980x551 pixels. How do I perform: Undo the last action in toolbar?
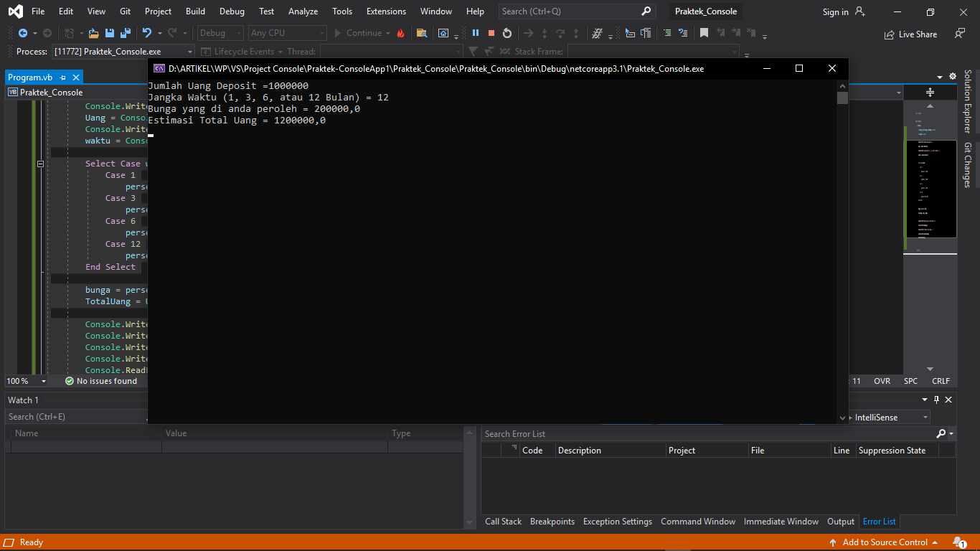coord(147,33)
